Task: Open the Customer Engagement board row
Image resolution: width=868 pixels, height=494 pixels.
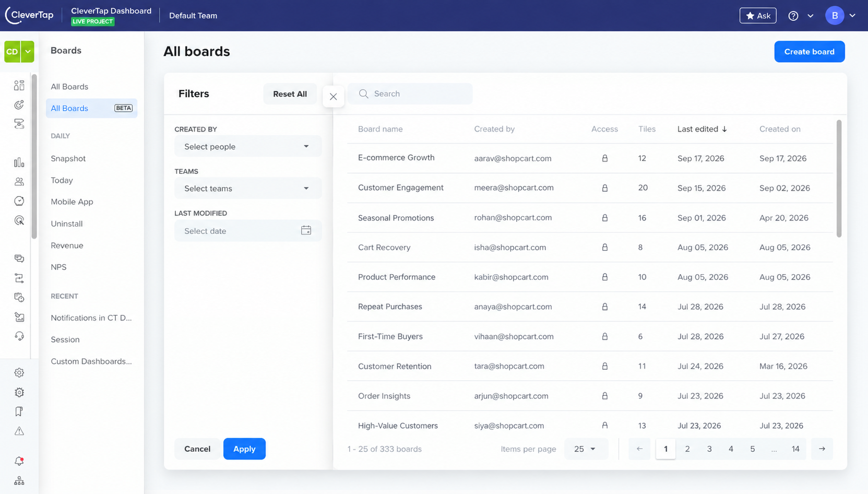Action: click(x=590, y=188)
